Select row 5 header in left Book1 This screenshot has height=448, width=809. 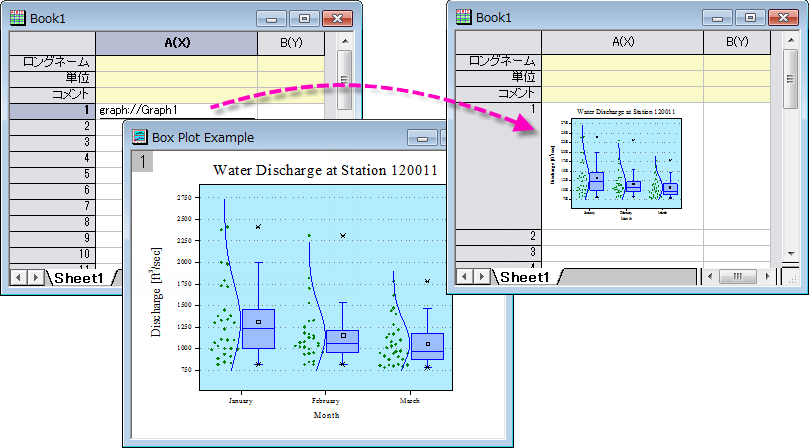[53, 175]
